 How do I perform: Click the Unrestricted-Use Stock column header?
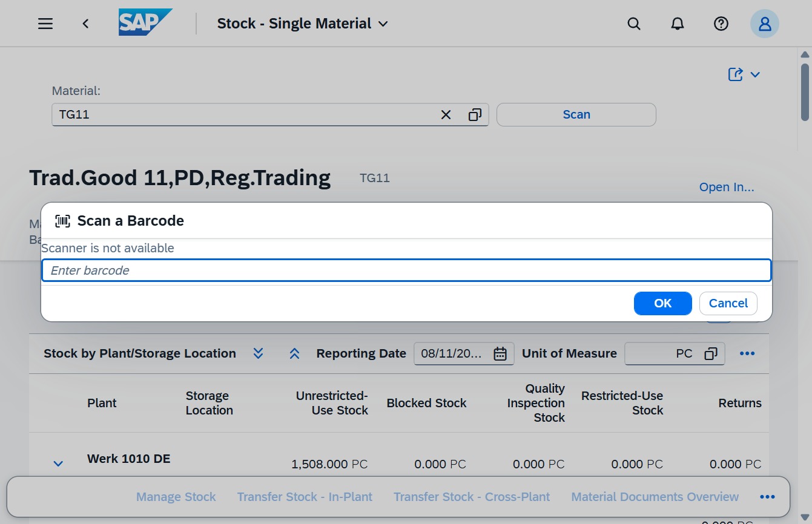pyautogui.click(x=332, y=403)
